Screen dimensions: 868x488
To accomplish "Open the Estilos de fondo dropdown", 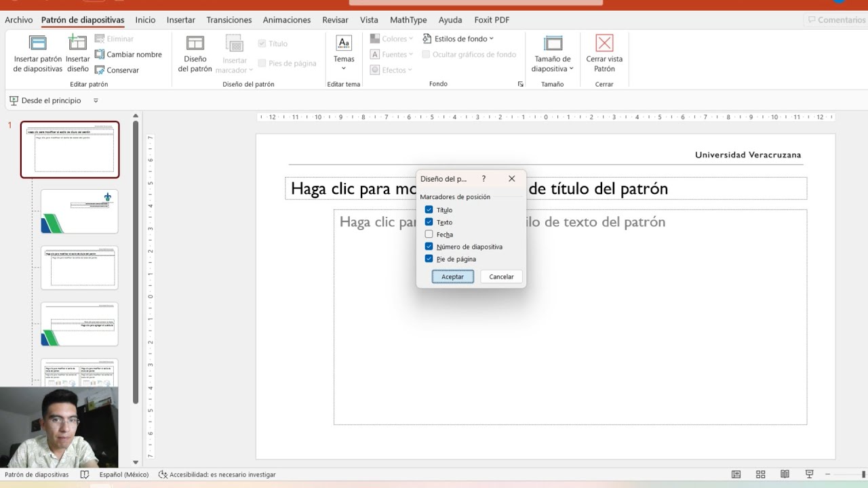I will 458,39.
